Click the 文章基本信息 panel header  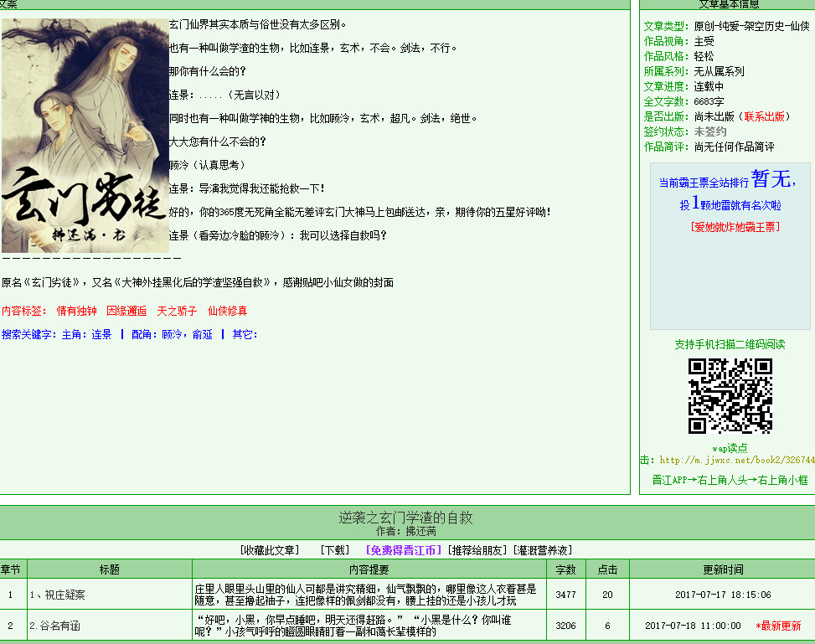pyautogui.click(x=729, y=5)
